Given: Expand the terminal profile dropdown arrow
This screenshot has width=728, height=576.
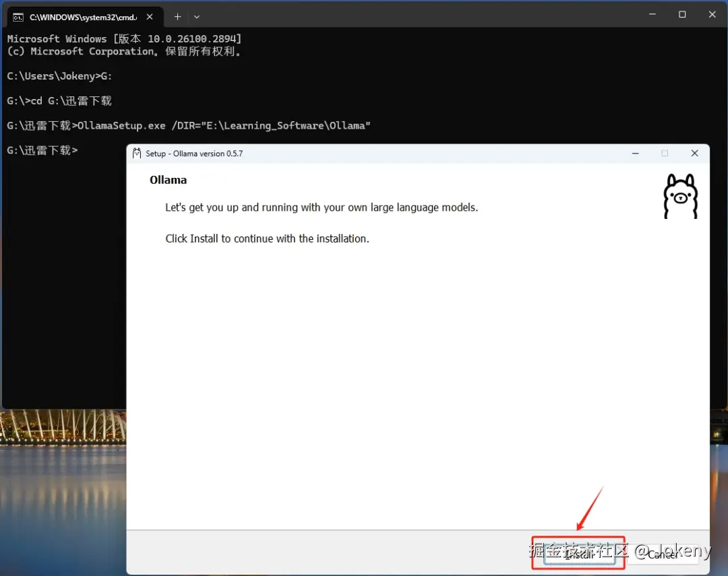Looking at the screenshot, I should pyautogui.click(x=197, y=17).
